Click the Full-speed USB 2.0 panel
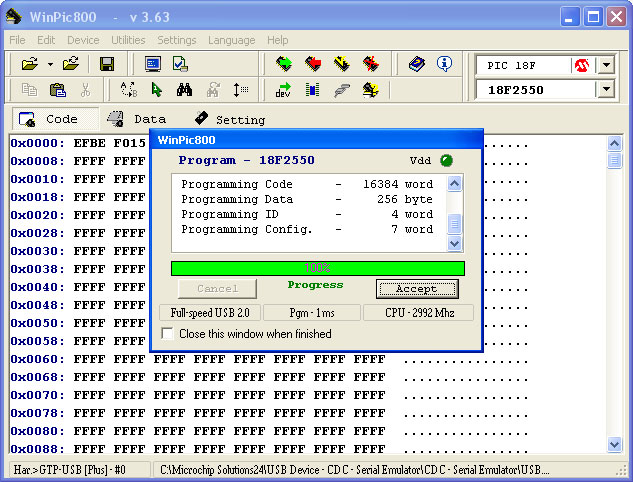The width and height of the screenshot is (633, 482). tap(210, 313)
